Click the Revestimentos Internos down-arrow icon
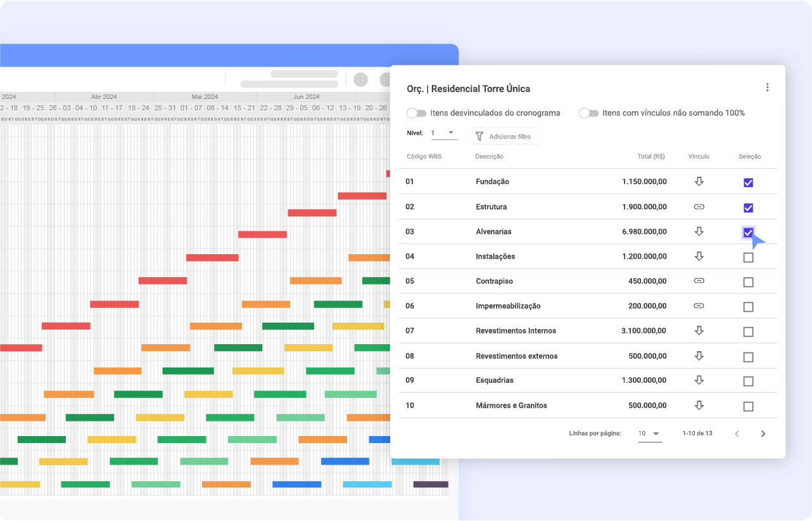Screen dimensions: 812x521 point(699,330)
